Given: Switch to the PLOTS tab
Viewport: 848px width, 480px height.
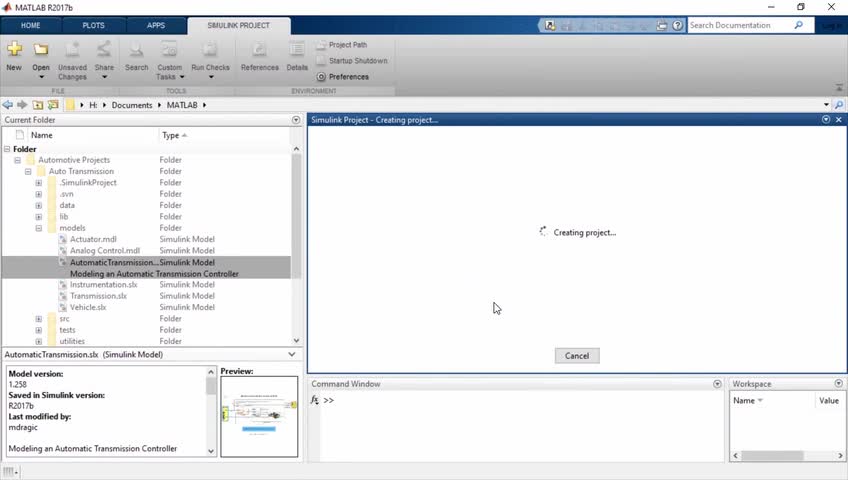Looking at the screenshot, I should point(94,25).
